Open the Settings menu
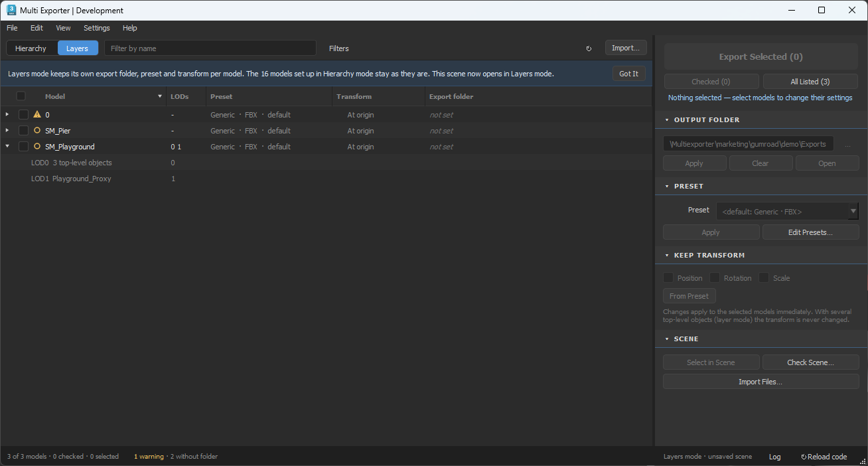Viewport: 868px width, 466px height. coord(97,28)
